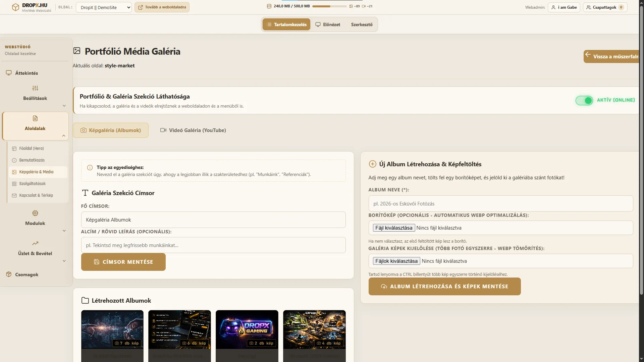Click the storage database icon in header
The image size is (644, 362).
pyautogui.click(x=269, y=6)
